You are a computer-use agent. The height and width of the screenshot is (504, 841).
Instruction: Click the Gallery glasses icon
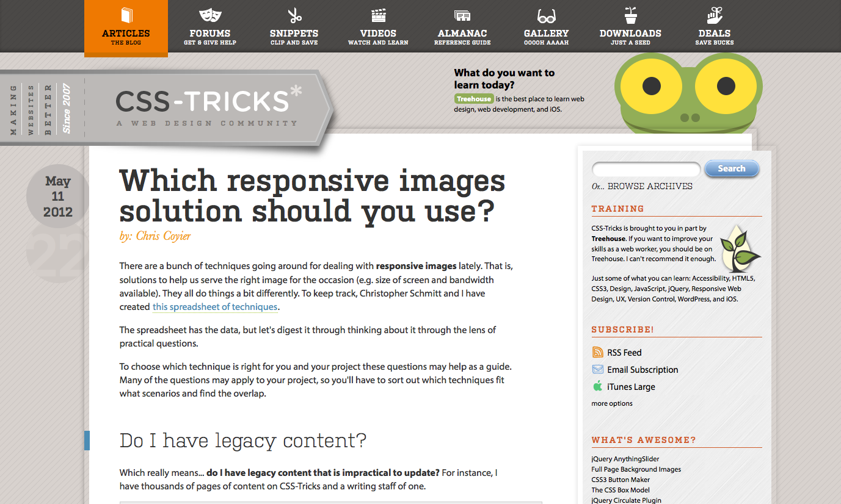coord(546,15)
